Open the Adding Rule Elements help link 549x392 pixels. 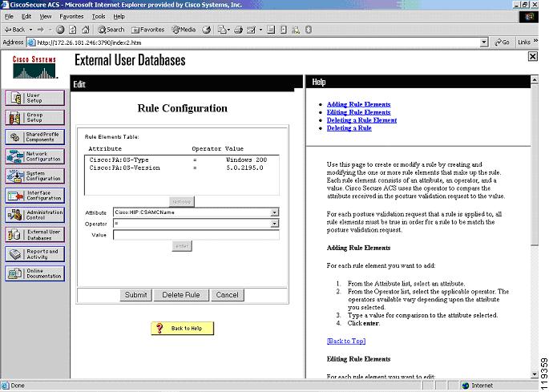358,104
